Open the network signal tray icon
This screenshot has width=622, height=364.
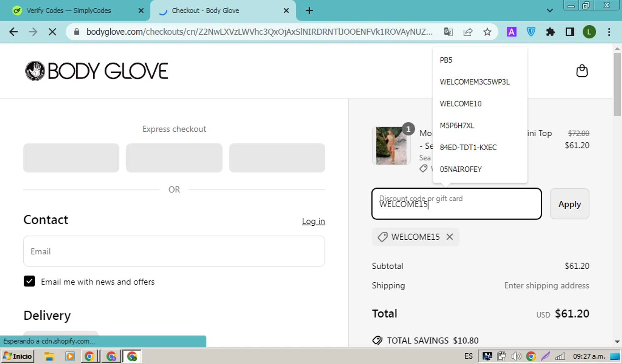[x=560, y=356]
